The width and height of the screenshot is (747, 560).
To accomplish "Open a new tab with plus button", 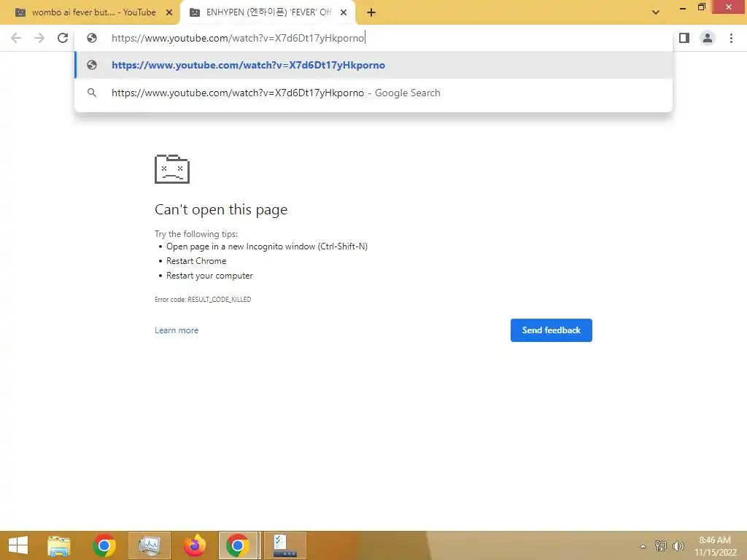I will pyautogui.click(x=371, y=13).
